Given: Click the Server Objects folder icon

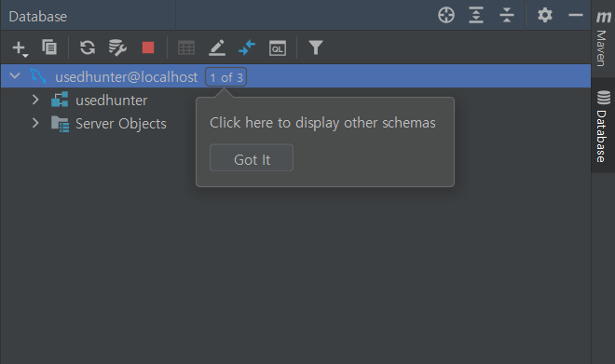Looking at the screenshot, I should click(x=60, y=124).
